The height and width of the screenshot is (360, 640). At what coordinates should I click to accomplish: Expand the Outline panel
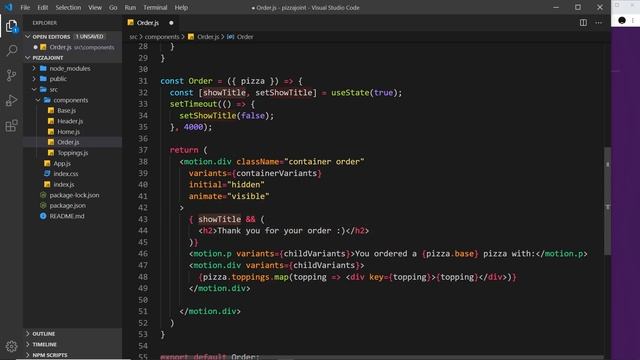28,333
